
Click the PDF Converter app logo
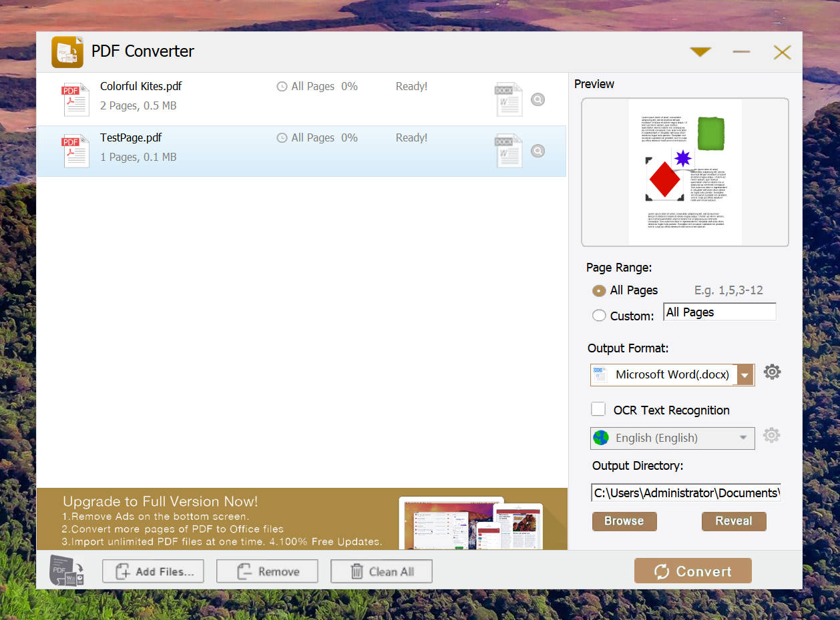click(67, 52)
